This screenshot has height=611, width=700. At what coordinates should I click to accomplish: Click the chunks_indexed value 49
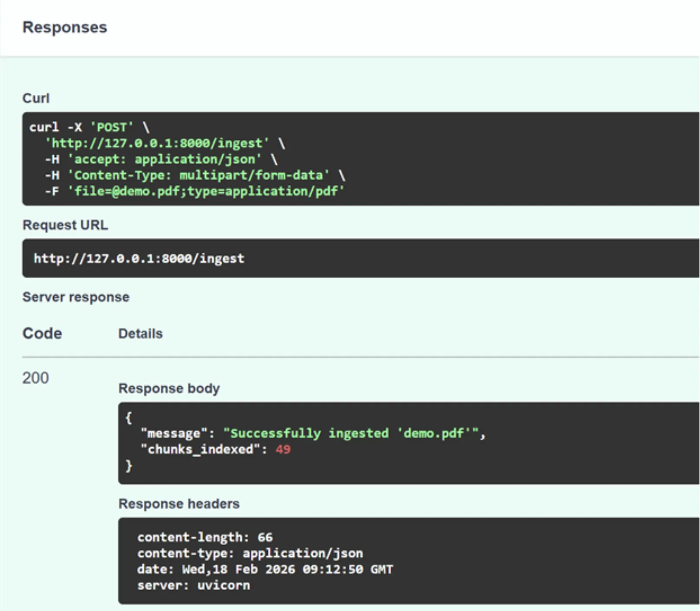pos(283,449)
